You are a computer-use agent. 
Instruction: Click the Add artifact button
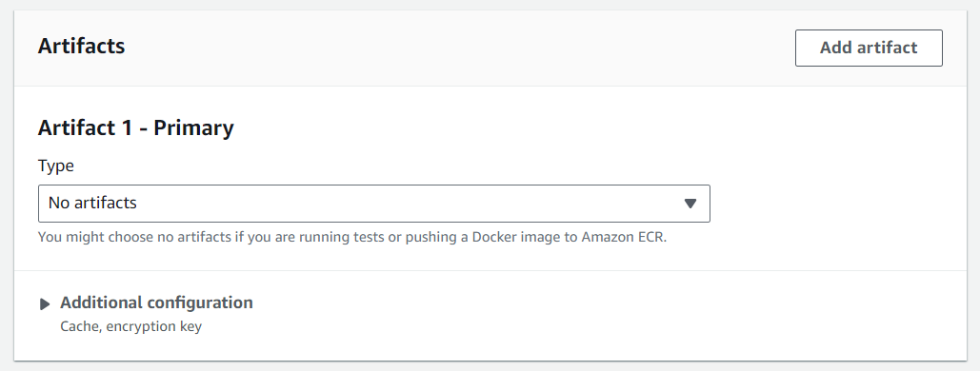tap(869, 48)
